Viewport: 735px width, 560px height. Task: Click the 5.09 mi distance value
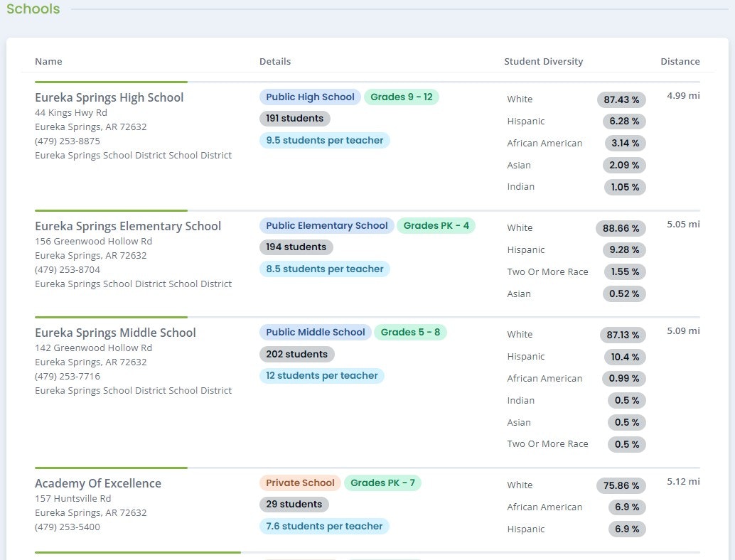[683, 331]
